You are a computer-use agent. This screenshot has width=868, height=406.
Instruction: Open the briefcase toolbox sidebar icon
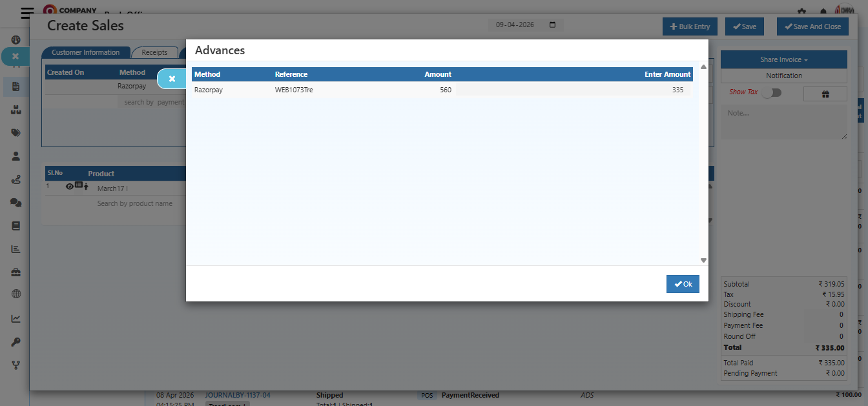[x=15, y=272]
